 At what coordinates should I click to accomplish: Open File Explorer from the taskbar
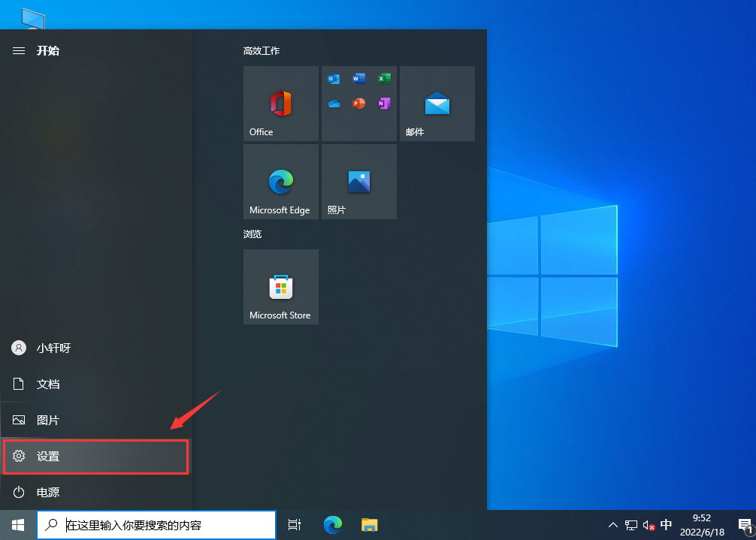[369, 525]
